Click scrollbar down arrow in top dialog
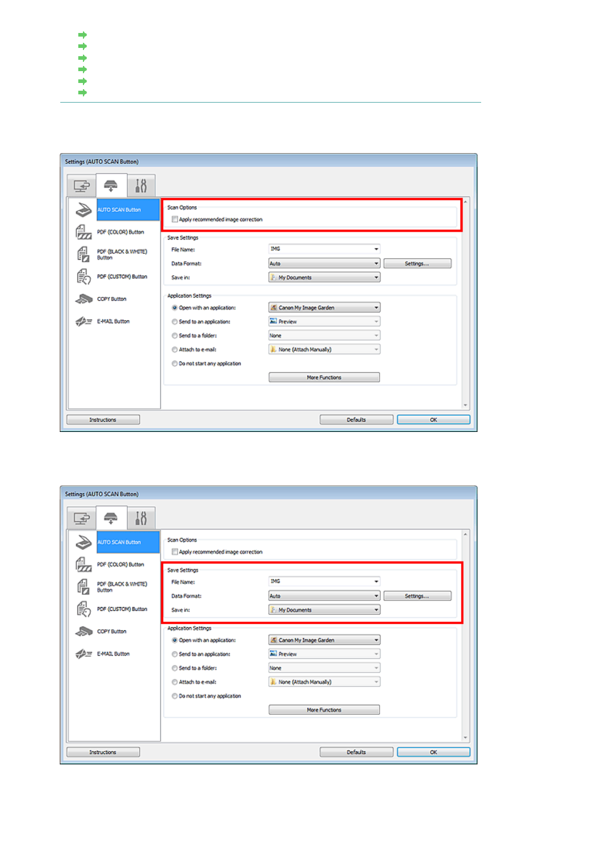The height and width of the screenshot is (868, 613). point(465,405)
